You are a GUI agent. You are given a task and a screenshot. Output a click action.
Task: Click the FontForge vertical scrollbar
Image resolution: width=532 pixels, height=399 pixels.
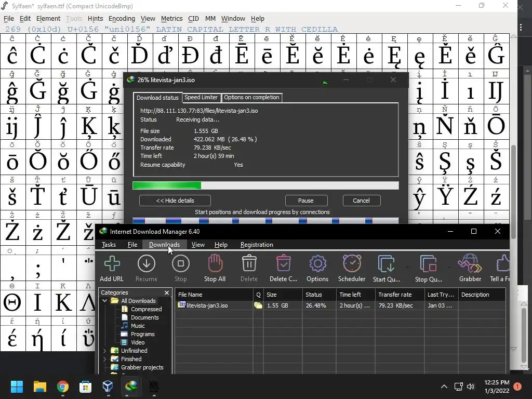tap(514, 192)
